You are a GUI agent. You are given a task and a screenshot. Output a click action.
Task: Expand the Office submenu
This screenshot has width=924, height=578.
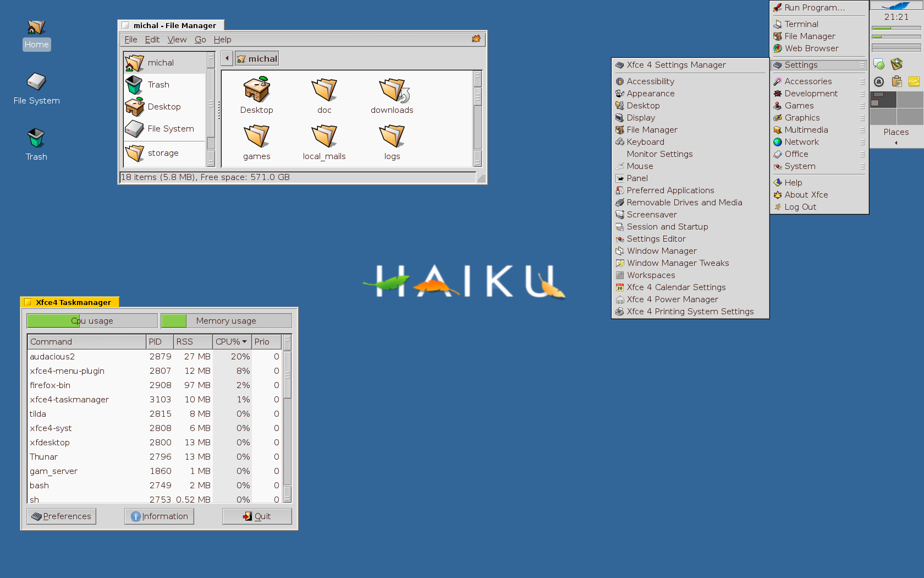(819, 154)
